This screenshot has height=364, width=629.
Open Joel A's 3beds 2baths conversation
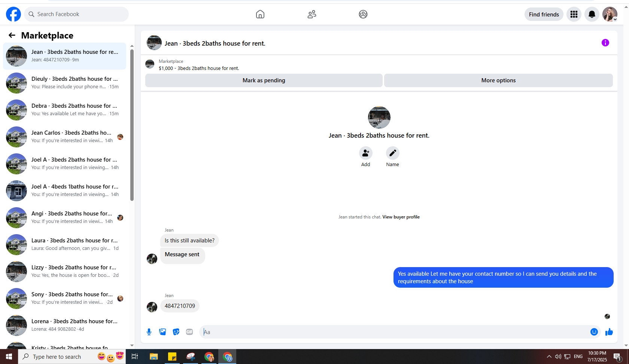point(64,164)
